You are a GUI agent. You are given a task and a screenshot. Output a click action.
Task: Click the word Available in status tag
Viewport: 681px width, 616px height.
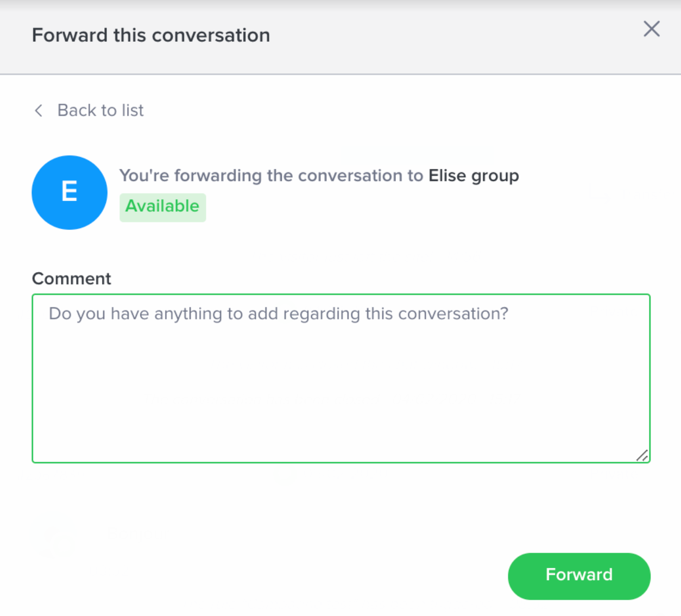(162, 206)
